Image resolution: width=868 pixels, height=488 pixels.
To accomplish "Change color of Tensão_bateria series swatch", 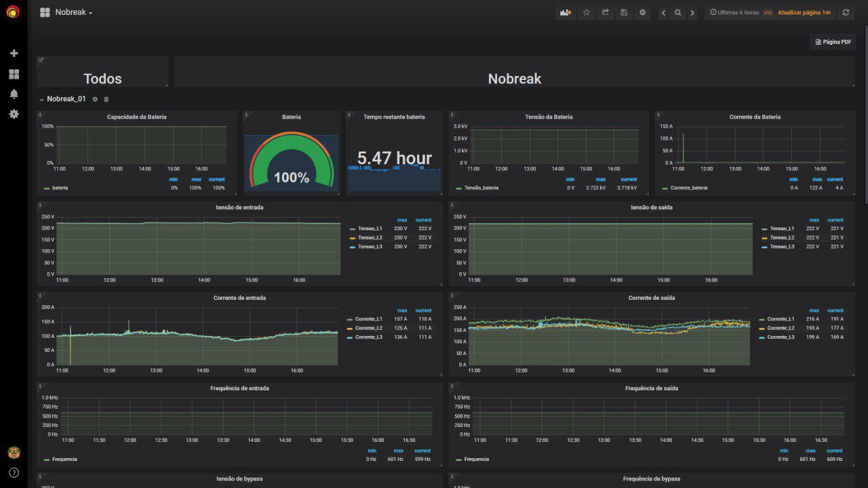I will 459,188.
